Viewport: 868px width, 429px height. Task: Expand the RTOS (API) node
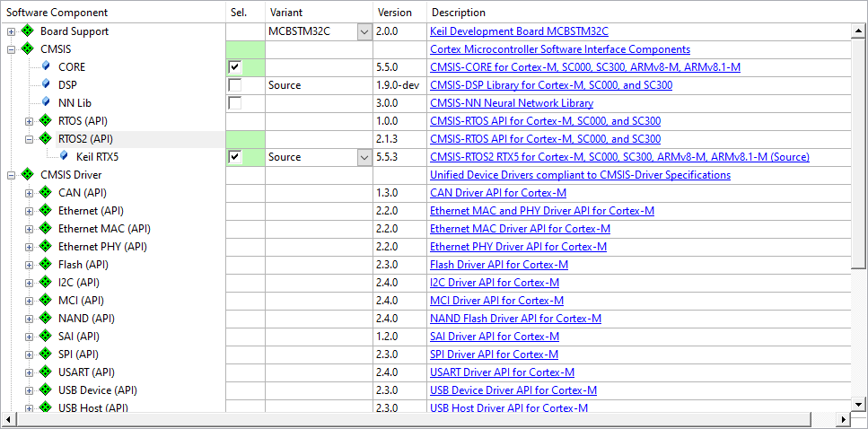(x=29, y=120)
